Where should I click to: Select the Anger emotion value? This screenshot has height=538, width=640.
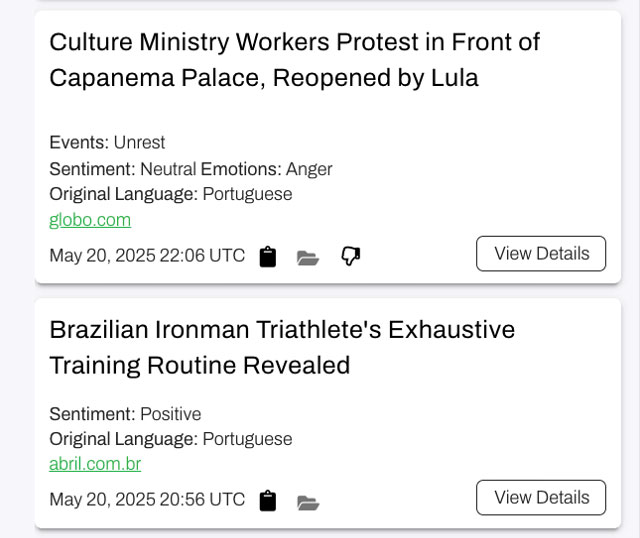[309, 169]
